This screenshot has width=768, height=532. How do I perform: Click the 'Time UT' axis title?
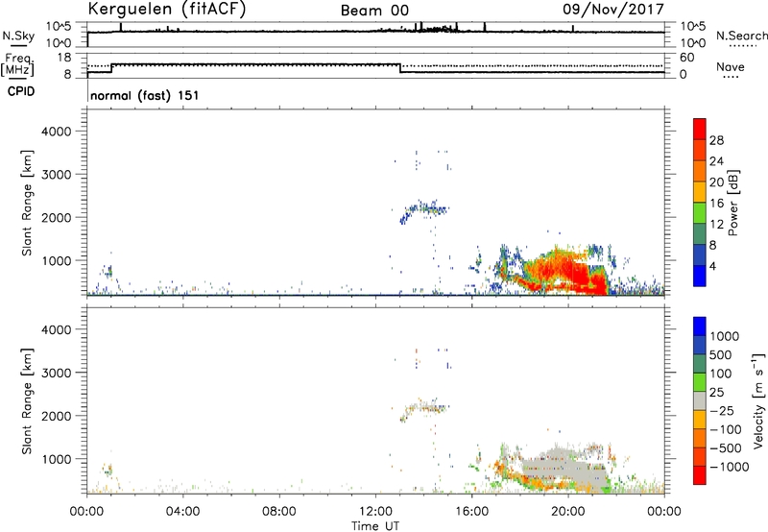click(375, 526)
